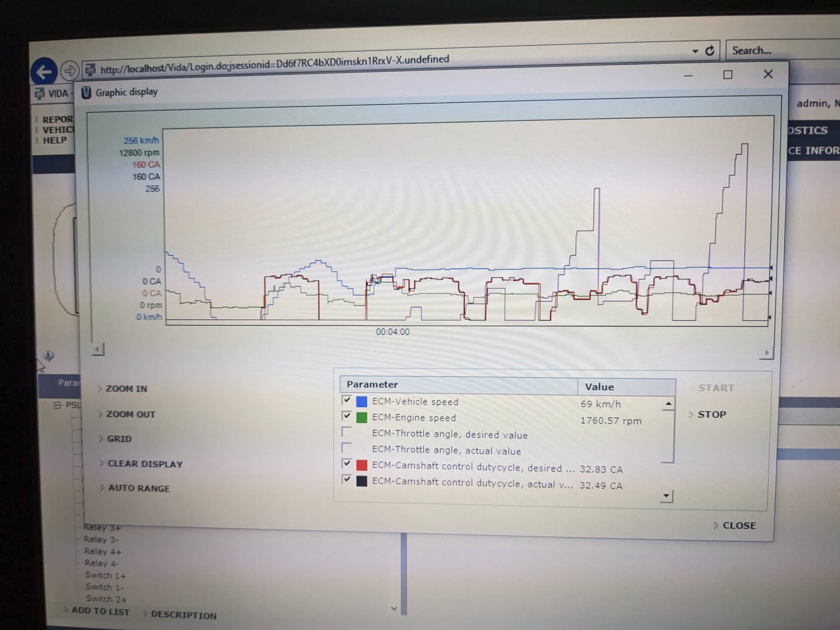Click the browser forward arrow button
This screenshot has width=840, height=630.
click(x=70, y=71)
